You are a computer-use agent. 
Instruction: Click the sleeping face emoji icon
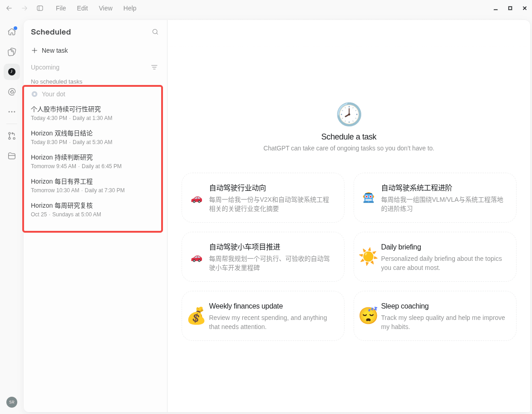click(368, 315)
